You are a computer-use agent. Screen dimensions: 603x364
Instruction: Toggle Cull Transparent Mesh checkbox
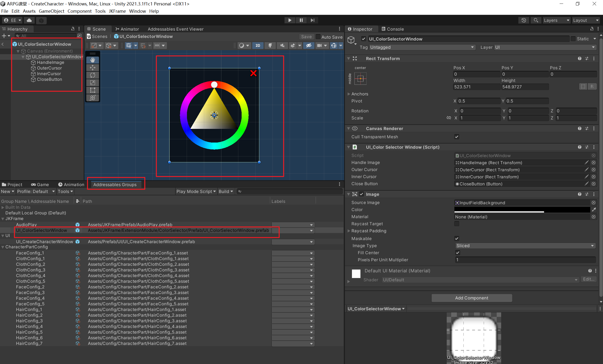pos(457,137)
